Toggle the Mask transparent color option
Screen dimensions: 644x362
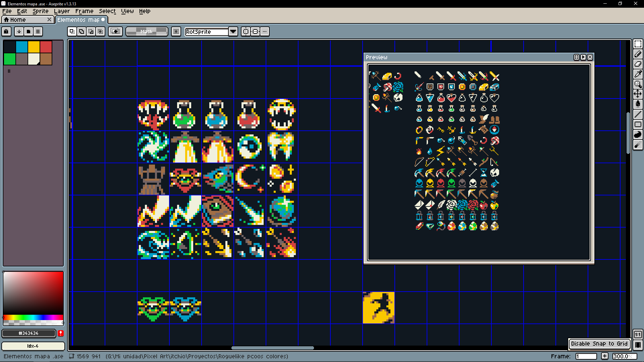pos(147,32)
